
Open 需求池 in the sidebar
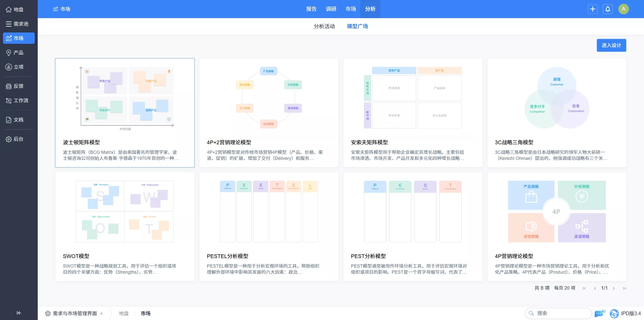[17, 24]
